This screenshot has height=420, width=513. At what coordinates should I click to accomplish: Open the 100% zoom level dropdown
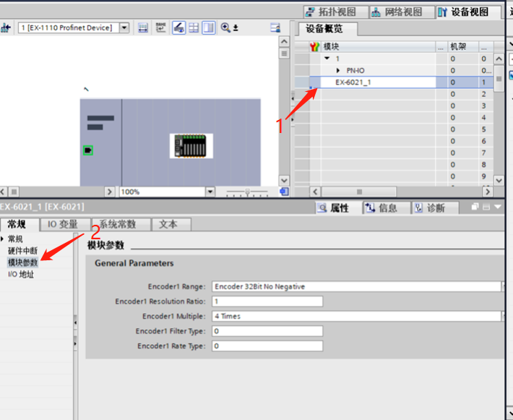210,192
